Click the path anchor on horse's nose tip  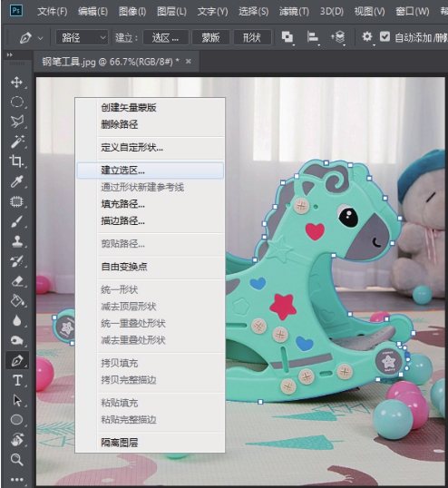pyautogui.click(x=392, y=243)
